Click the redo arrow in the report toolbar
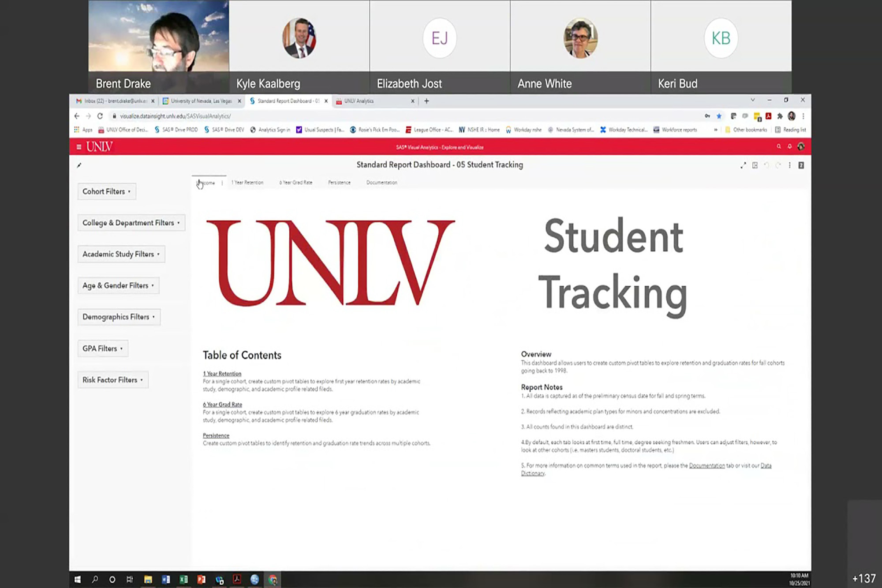The width and height of the screenshot is (882, 588). tap(778, 165)
